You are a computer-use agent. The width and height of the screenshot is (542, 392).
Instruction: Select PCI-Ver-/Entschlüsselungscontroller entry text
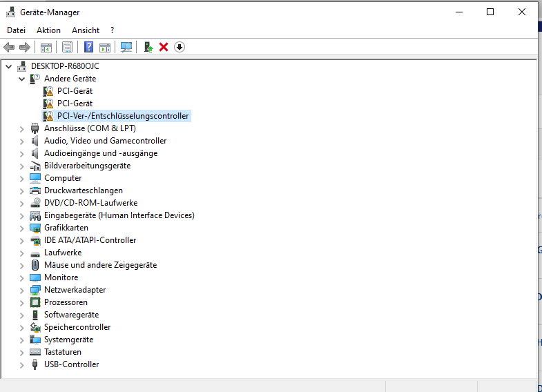[x=123, y=116]
